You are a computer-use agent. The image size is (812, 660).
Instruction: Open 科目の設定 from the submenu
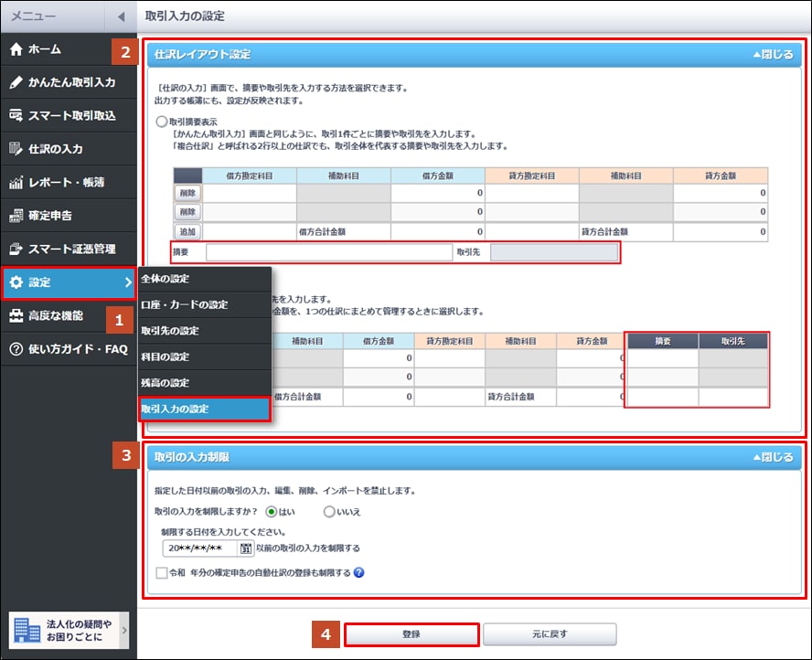click(205, 357)
